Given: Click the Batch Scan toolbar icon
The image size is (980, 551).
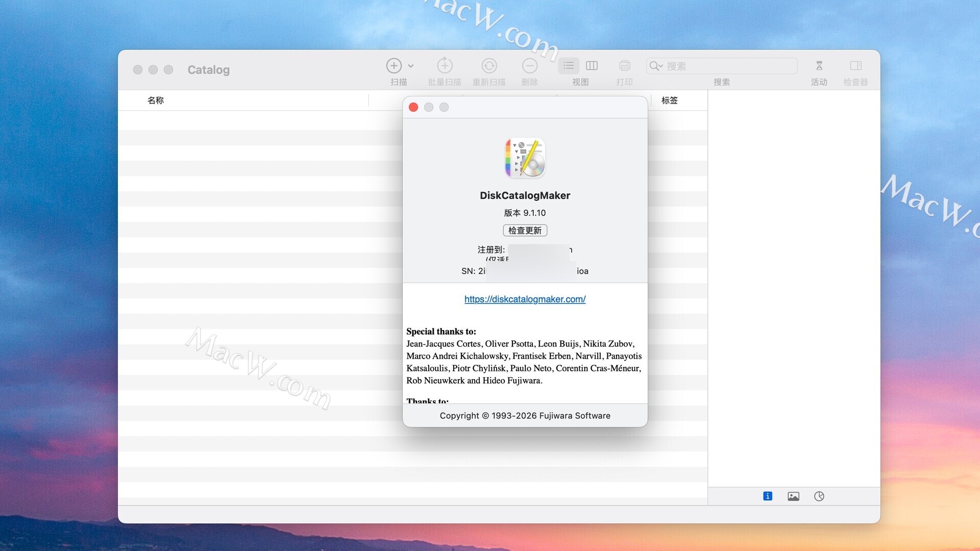Looking at the screenshot, I should coord(445,66).
